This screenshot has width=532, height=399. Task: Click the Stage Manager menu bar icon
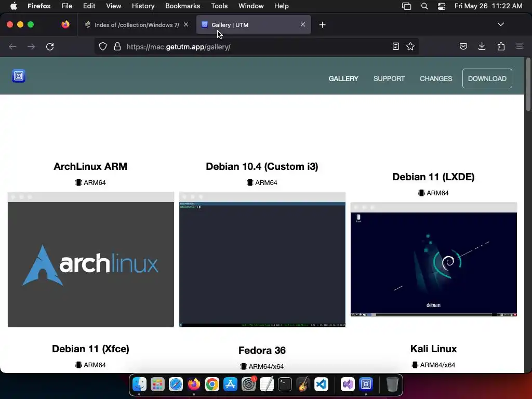pos(406,6)
